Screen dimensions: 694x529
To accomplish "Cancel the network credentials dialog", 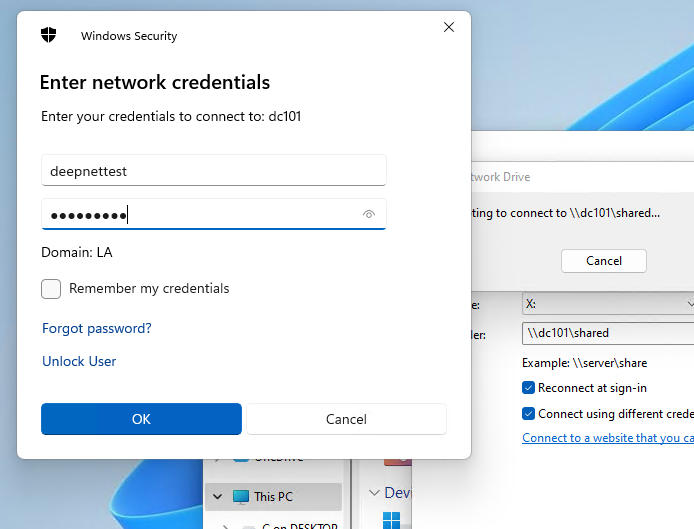I will point(346,419).
